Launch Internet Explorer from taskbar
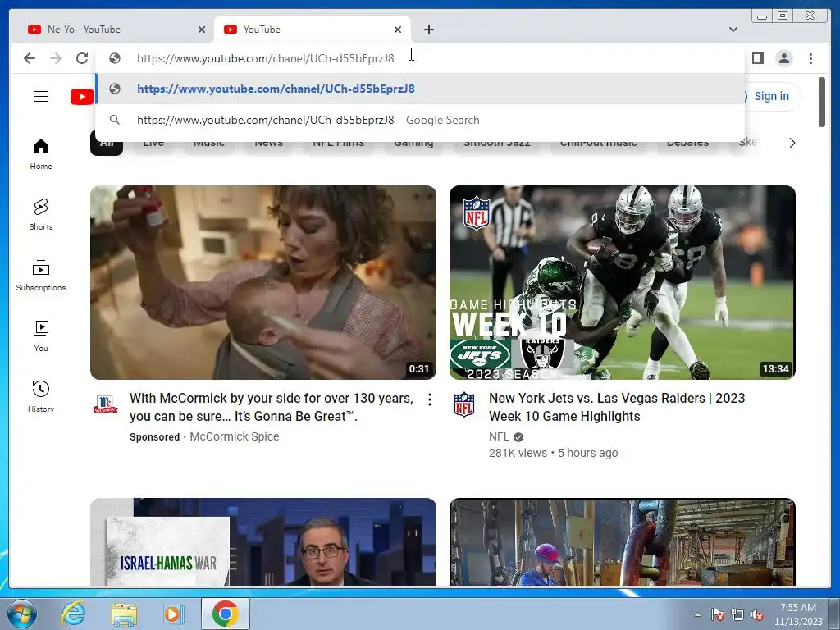This screenshot has height=630, width=840. click(73, 614)
